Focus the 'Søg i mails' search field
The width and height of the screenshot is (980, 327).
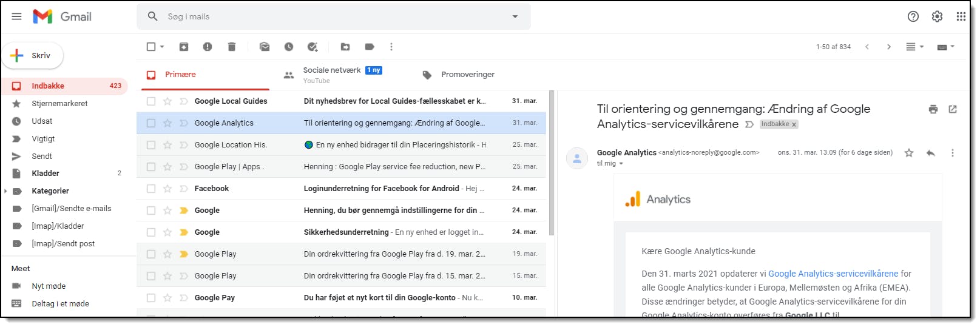point(334,16)
